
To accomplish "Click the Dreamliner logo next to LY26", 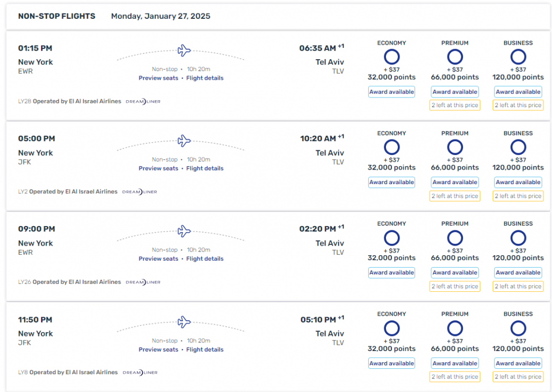I will (142, 282).
